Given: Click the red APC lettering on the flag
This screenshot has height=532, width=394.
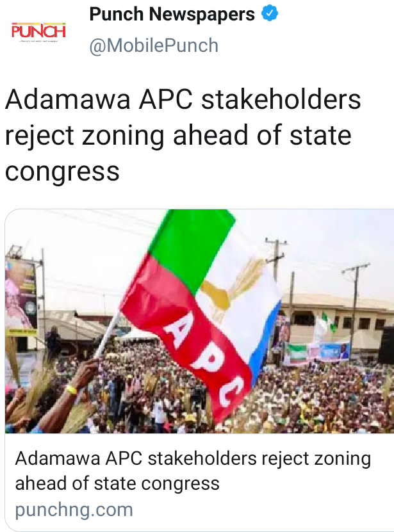Looking at the screenshot, I should coord(200,357).
